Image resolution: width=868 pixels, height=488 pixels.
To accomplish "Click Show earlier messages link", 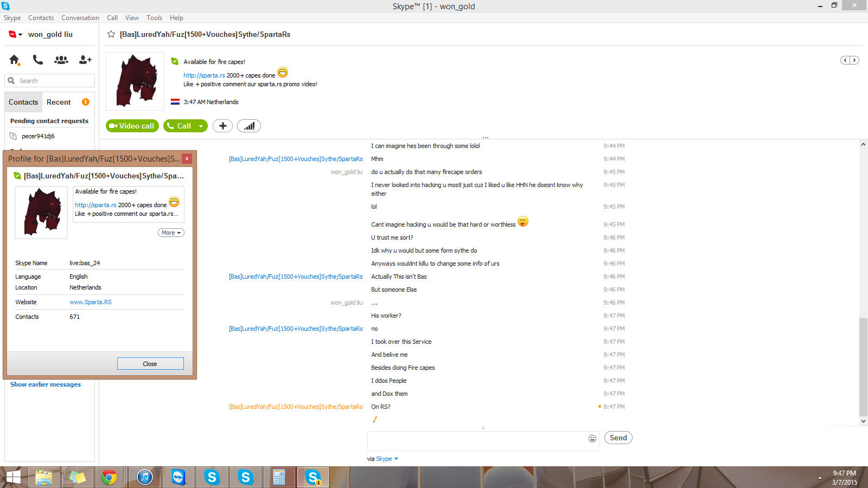I will (x=46, y=384).
